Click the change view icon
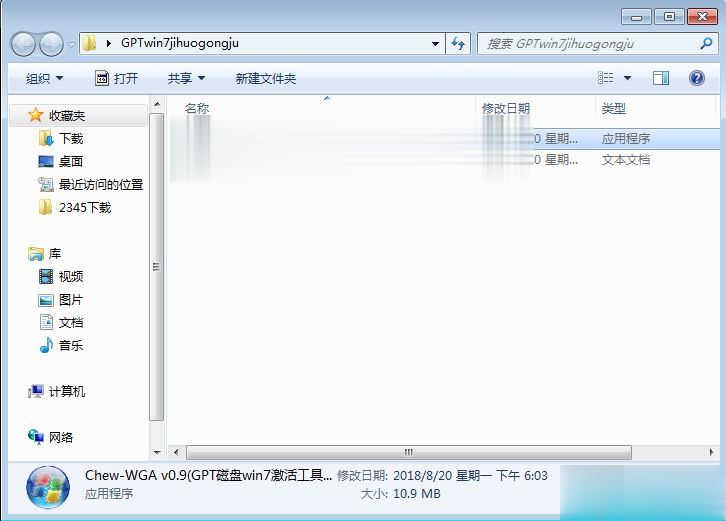Image resolution: width=726 pixels, height=521 pixels. tap(606, 78)
